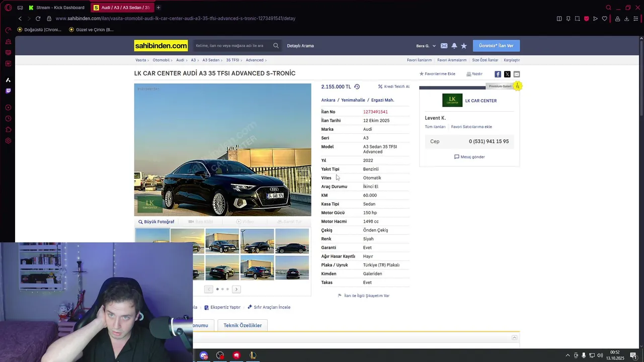Image resolution: width=644 pixels, height=362 pixels.
Task: Click Yenimahalle location link
Action: [x=353, y=100]
